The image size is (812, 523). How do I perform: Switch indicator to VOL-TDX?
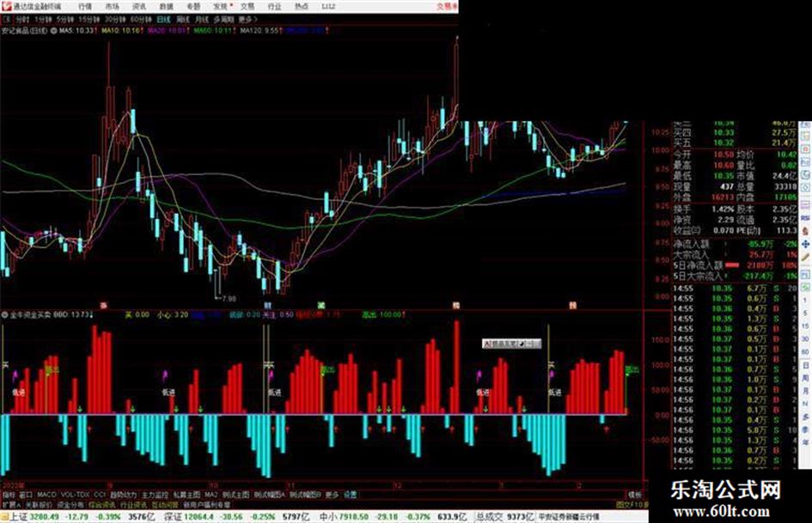point(76,495)
